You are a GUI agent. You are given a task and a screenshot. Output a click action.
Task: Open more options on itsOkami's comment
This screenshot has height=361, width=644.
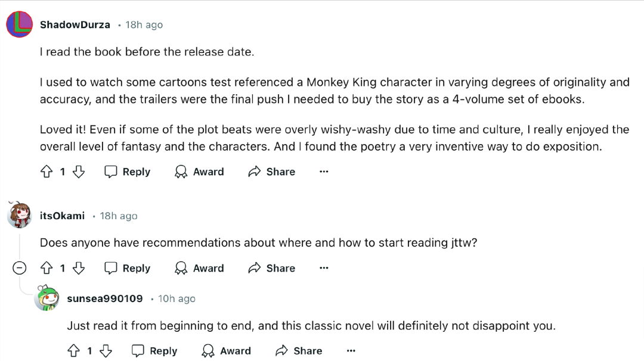point(324,268)
